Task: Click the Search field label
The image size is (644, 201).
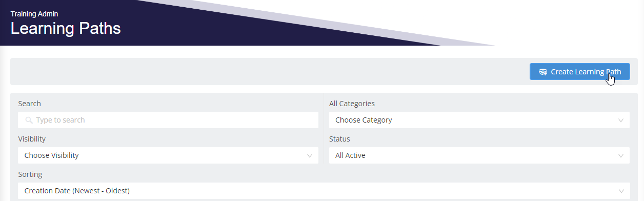Action: pyautogui.click(x=29, y=104)
